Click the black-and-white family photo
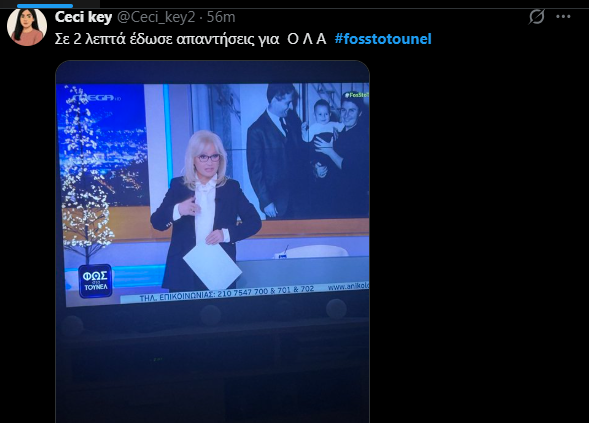Image resolution: width=589 pixels, height=423 pixels. [x=308, y=150]
